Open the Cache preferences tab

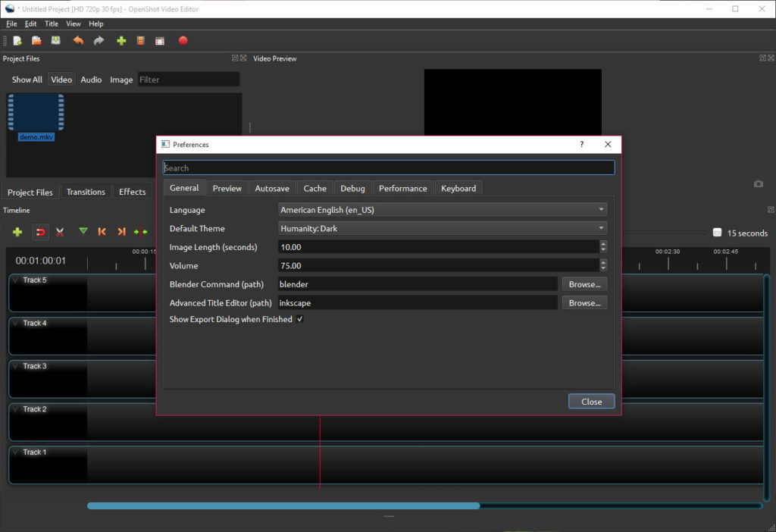pos(314,189)
